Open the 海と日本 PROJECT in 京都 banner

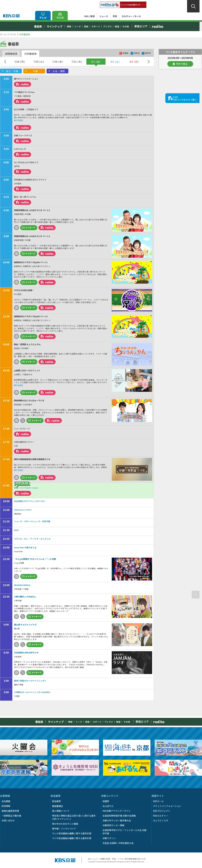127,748
